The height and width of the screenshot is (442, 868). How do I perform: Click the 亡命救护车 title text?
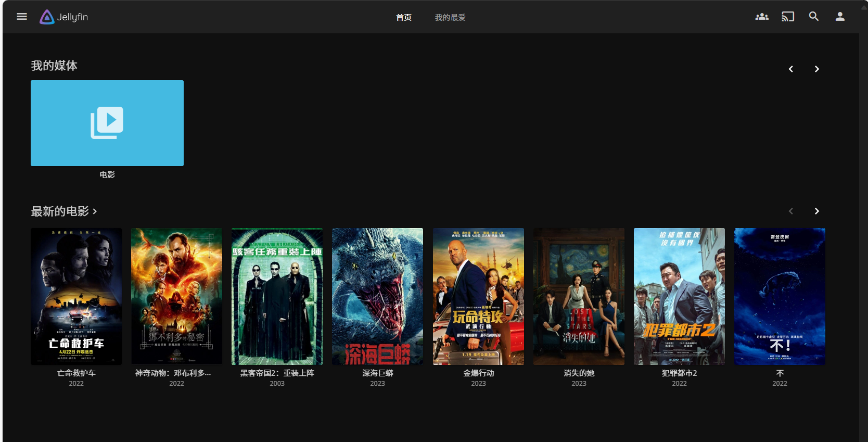pyautogui.click(x=76, y=373)
